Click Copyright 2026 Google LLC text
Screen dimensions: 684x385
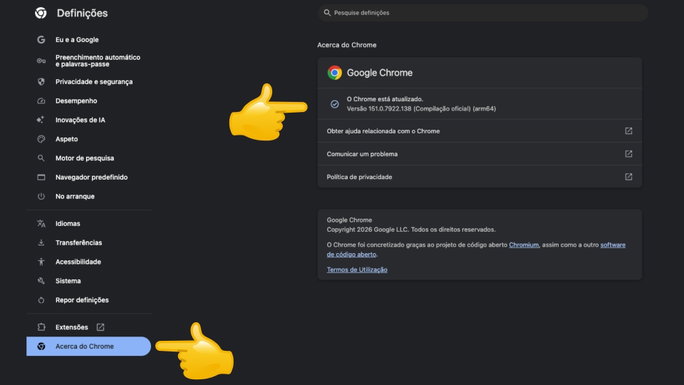(x=411, y=229)
